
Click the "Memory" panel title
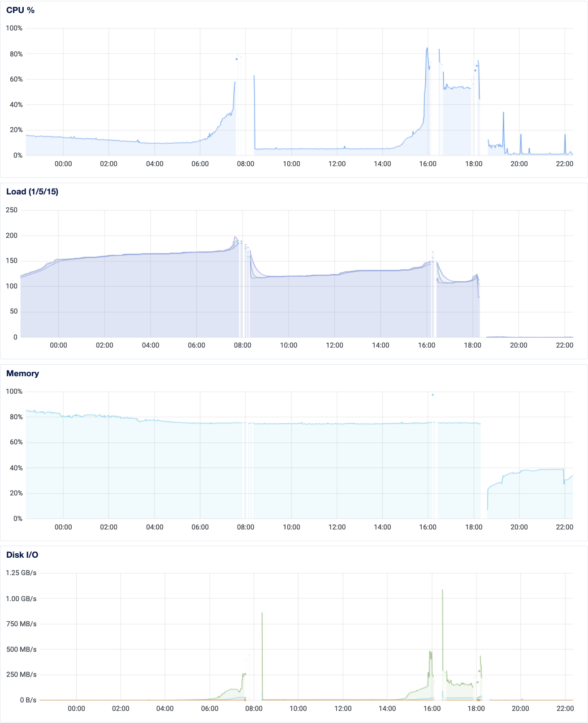(22, 374)
